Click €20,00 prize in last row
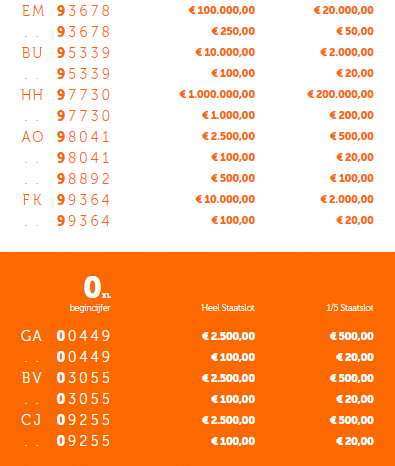 355,441
